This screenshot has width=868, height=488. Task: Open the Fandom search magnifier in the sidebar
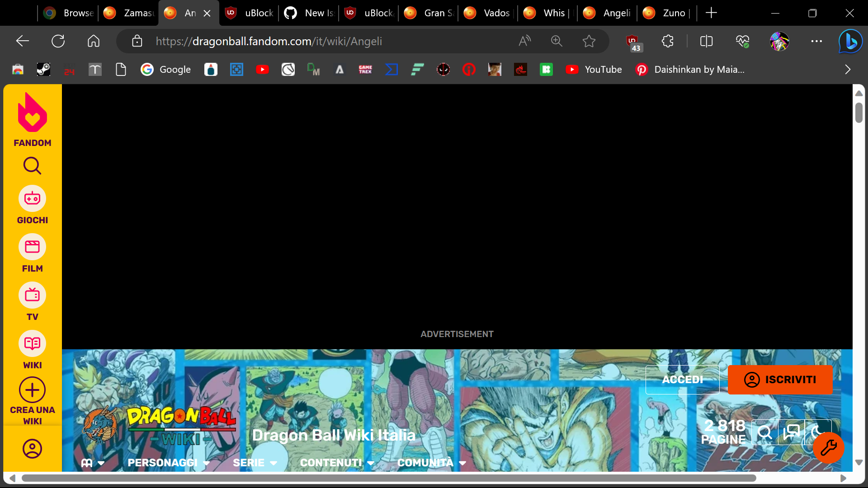[32, 165]
